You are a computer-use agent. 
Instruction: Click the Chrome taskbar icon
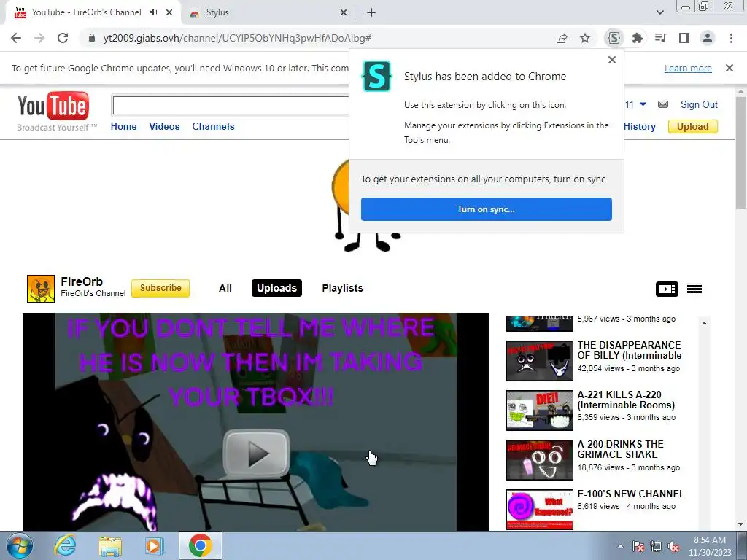(201, 545)
